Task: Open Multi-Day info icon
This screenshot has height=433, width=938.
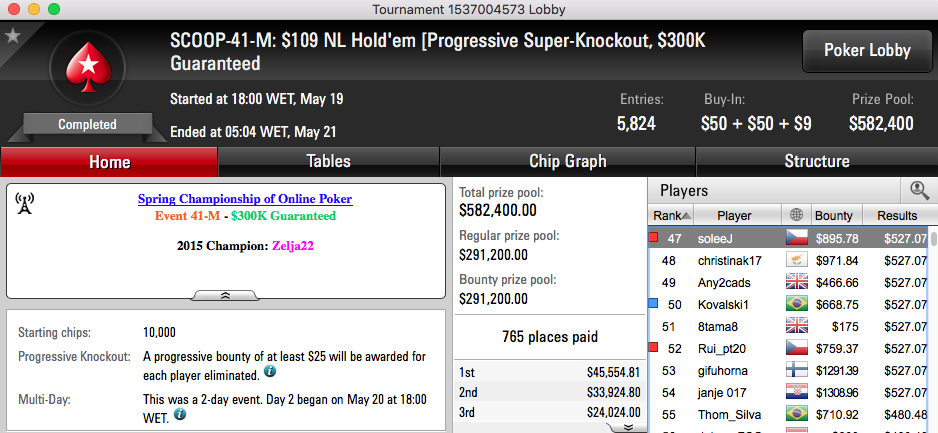Action: (x=179, y=414)
